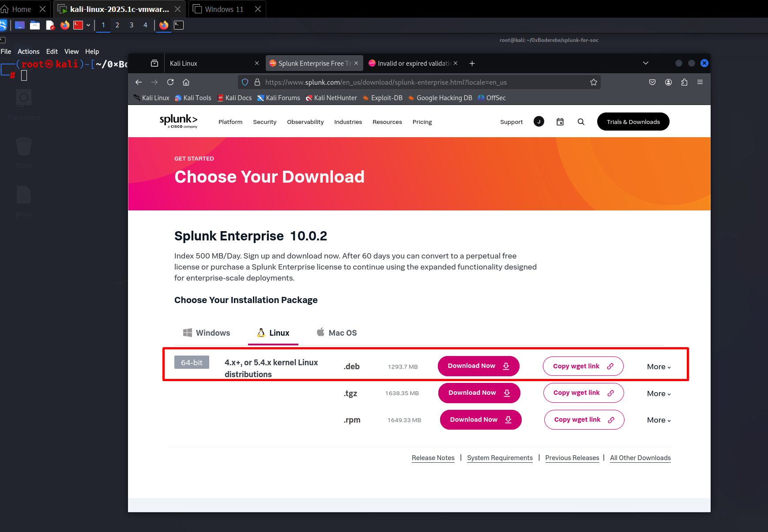
Task: Open the J user account avatar
Action: [x=538, y=121]
